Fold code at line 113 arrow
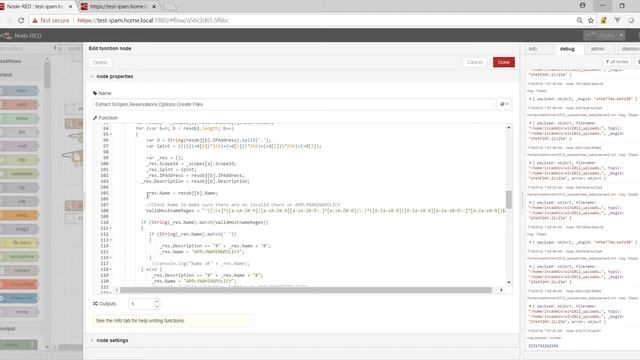The height and width of the screenshot is (360, 640). coord(111,240)
